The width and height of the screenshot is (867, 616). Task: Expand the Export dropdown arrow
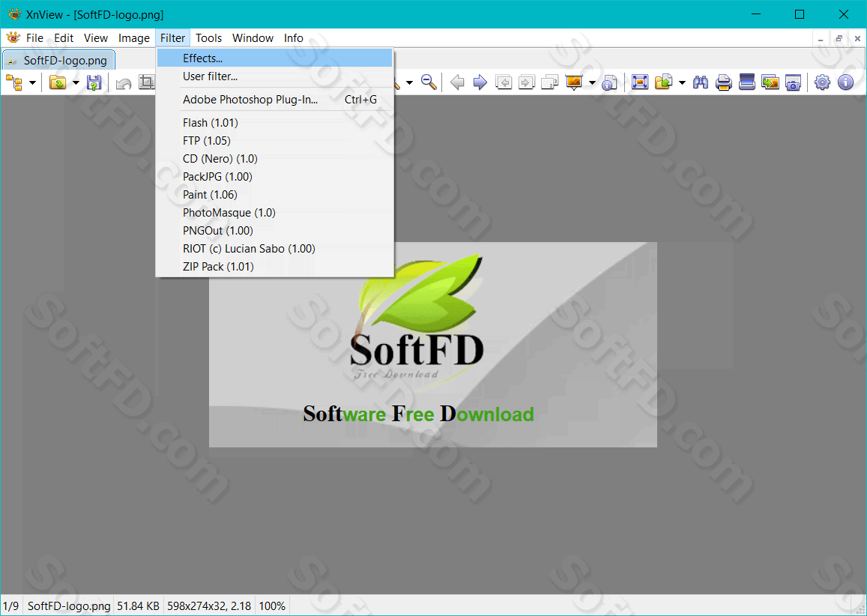(x=682, y=83)
